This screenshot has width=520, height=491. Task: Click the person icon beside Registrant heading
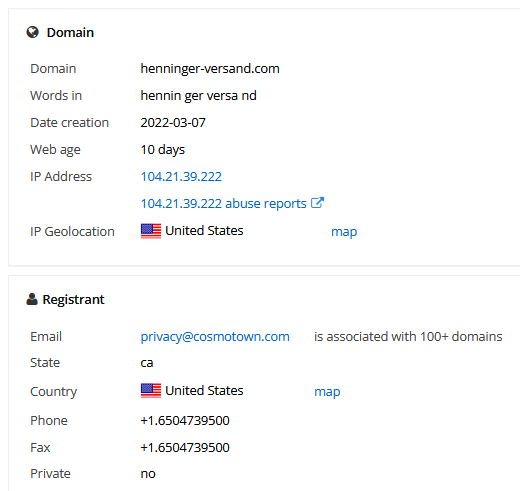pyautogui.click(x=32, y=299)
